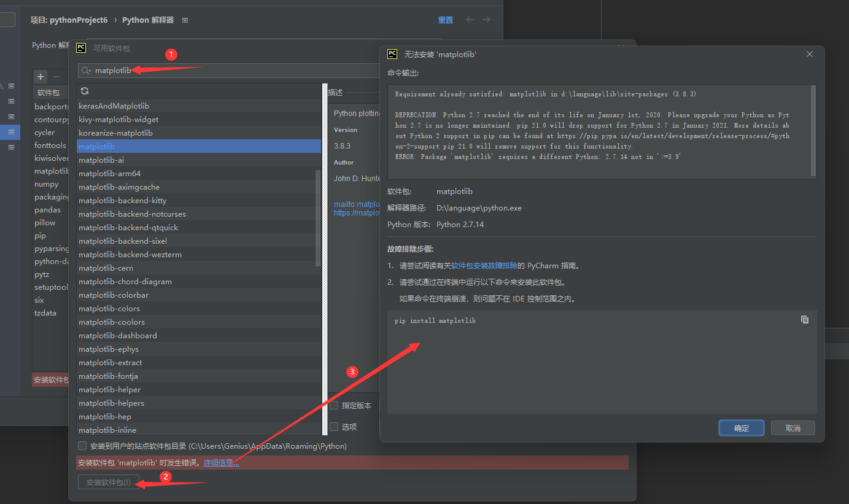Image resolution: width=849 pixels, height=504 pixels.
Task: Click the minus icon to remove package
Action: (56, 77)
